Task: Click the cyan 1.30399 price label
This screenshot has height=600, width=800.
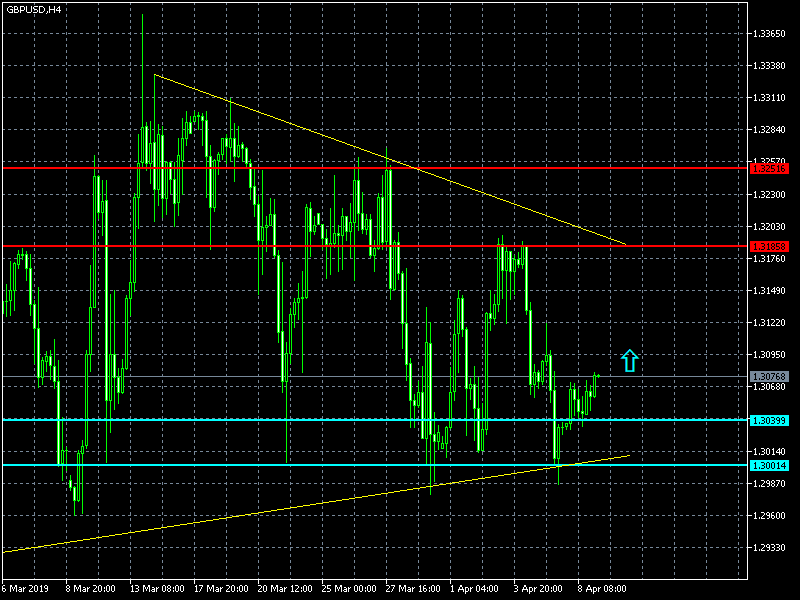Action: [x=769, y=420]
